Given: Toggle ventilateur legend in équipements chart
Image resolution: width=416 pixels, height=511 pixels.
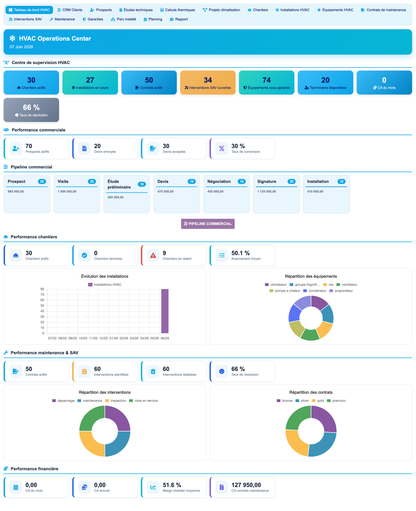Looking at the screenshot, I should (347, 285).
